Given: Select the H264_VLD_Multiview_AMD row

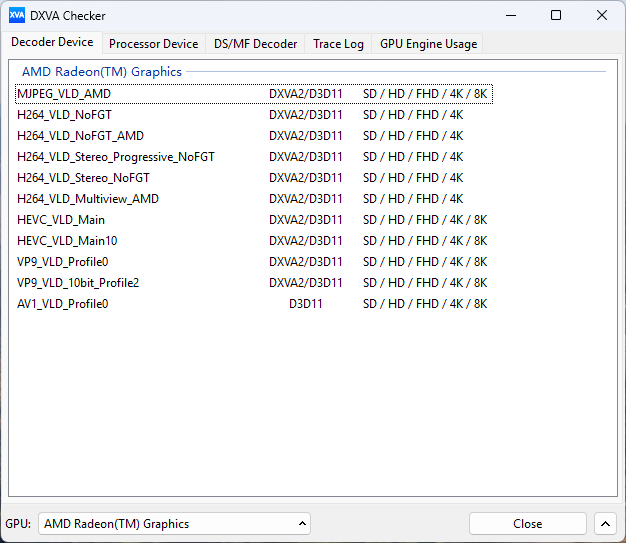Looking at the screenshot, I should coord(254,199).
